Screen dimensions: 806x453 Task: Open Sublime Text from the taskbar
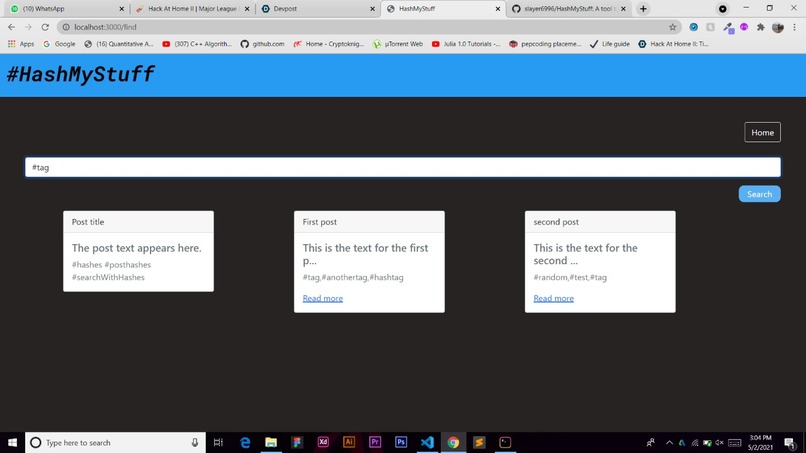[479, 442]
